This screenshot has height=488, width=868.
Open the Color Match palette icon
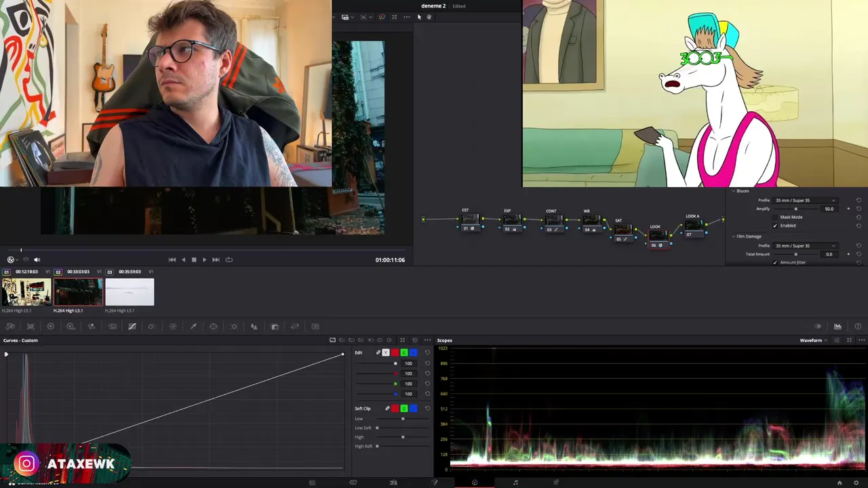[x=31, y=327]
